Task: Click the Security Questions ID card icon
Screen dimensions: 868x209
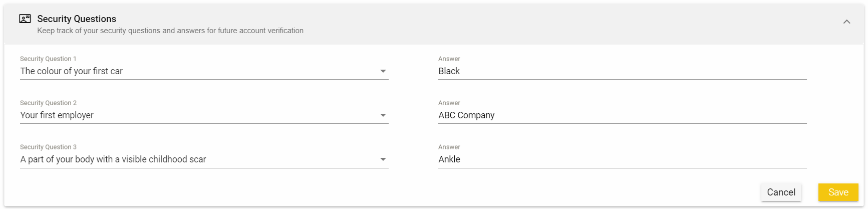Action: pos(25,19)
